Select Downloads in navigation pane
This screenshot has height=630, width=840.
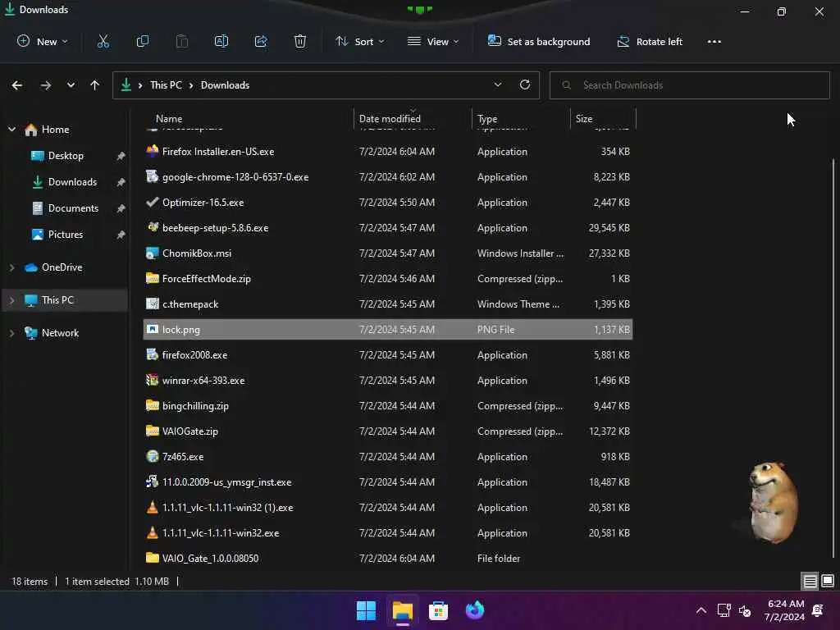tap(72, 182)
